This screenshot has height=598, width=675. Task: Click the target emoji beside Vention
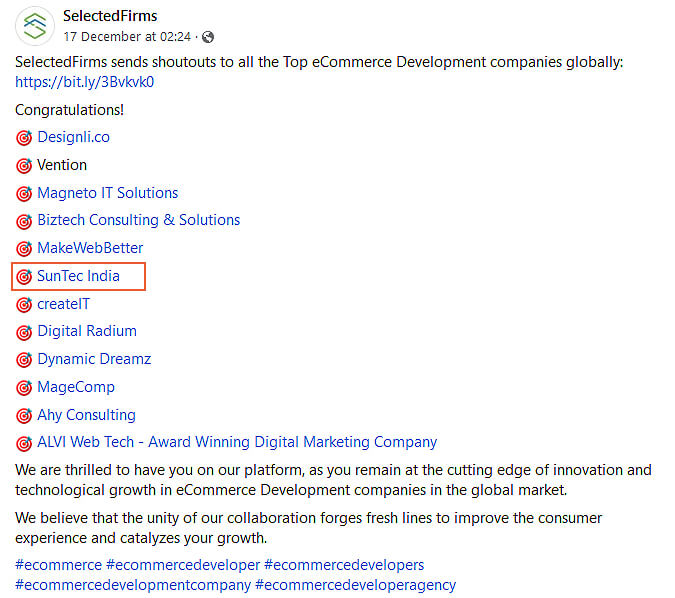24,166
